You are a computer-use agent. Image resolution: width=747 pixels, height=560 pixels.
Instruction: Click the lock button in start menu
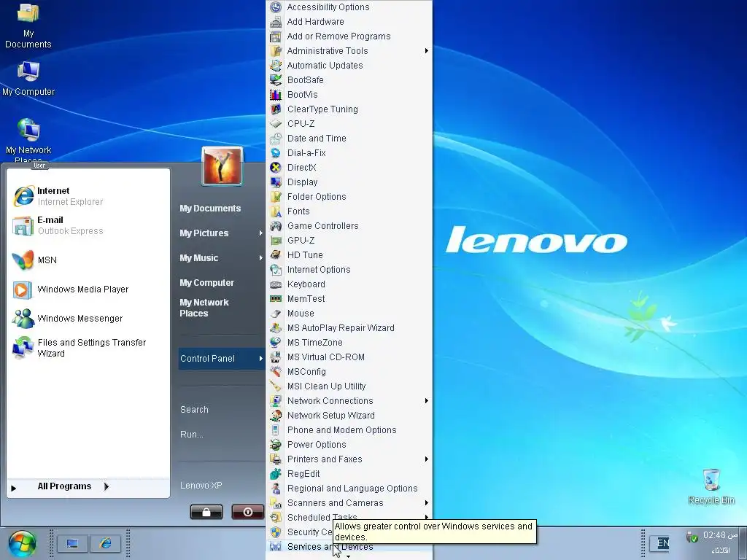(x=206, y=512)
